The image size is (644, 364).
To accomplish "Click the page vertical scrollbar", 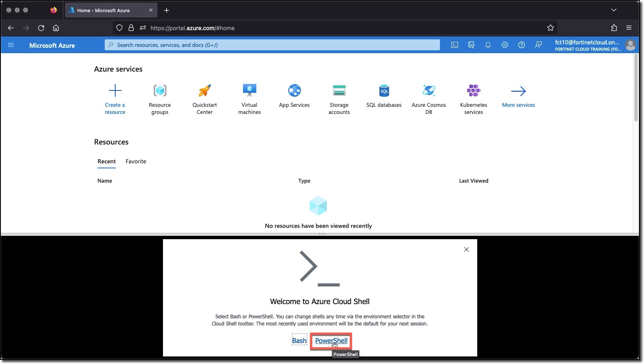I will tap(636, 88).
